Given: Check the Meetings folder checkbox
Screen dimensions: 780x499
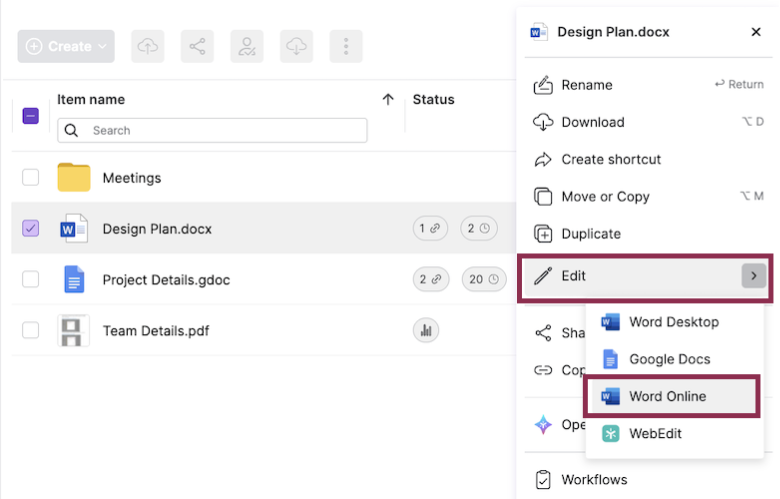Looking at the screenshot, I should [x=30, y=178].
